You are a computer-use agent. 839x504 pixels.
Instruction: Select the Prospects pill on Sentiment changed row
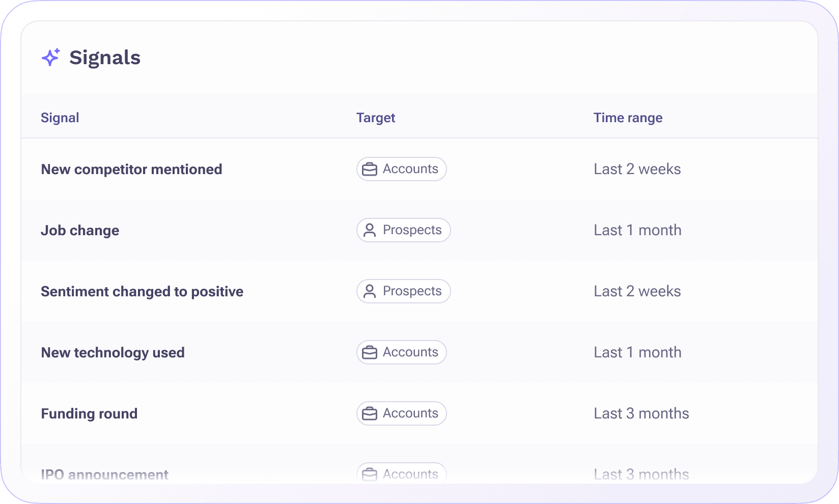(403, 291)
